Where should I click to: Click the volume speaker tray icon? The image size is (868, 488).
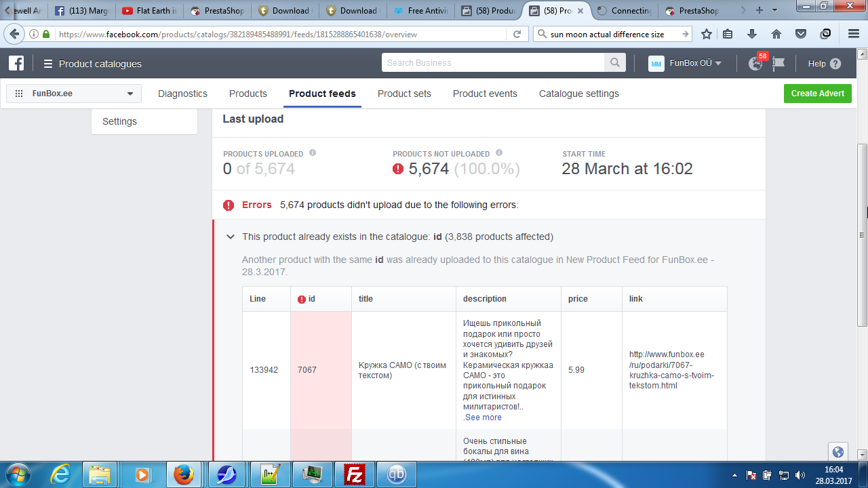tap(800, 475)
